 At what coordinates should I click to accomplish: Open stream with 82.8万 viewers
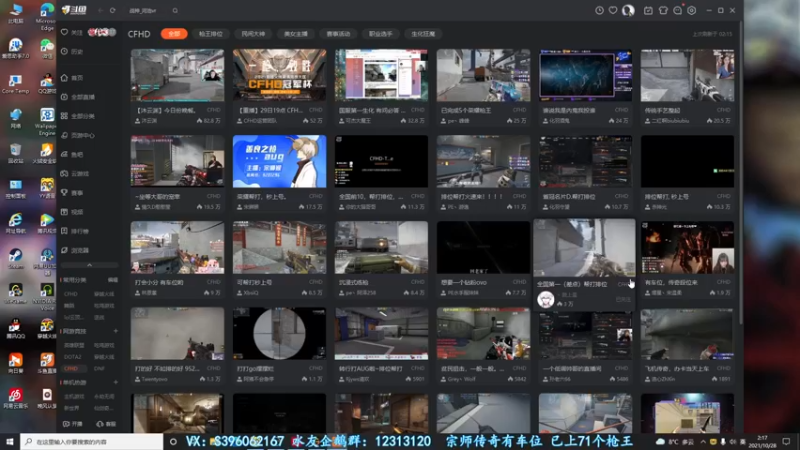[x=177, y=75]
